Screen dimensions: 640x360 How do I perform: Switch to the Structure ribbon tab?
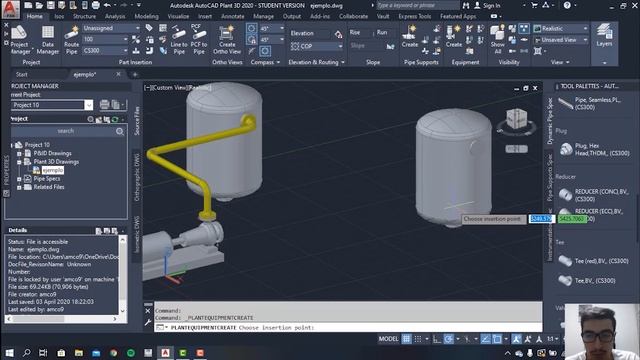(x=84, y=16)
